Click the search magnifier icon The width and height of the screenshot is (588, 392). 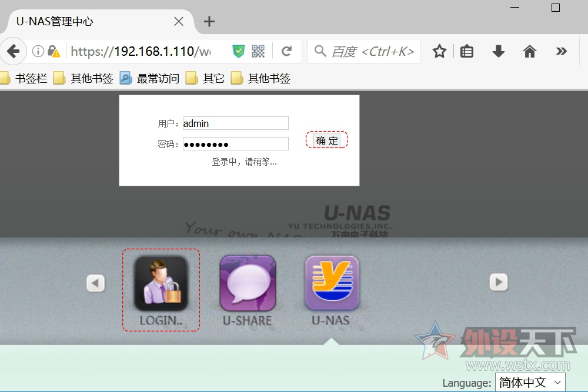click(x=320, y=51)
